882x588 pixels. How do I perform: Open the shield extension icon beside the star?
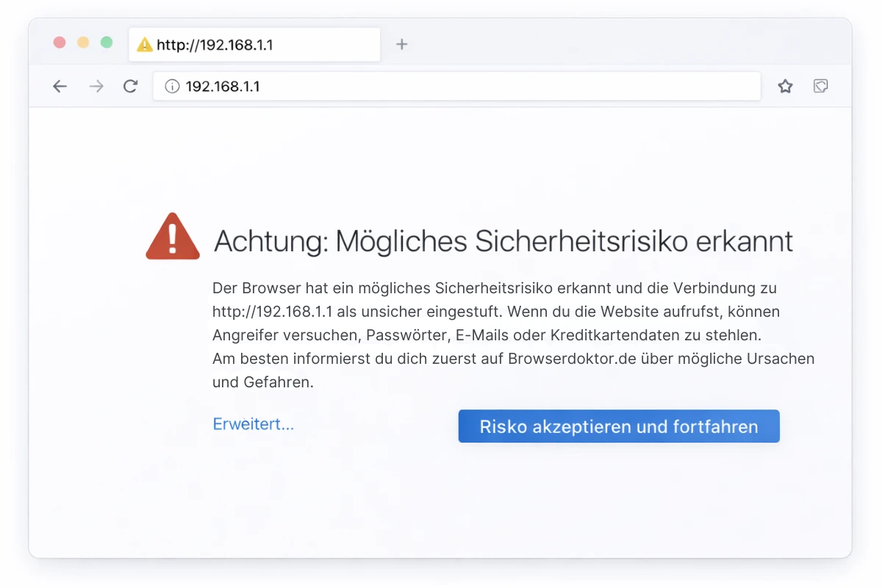pyautogui.click(x=820, y=86)
